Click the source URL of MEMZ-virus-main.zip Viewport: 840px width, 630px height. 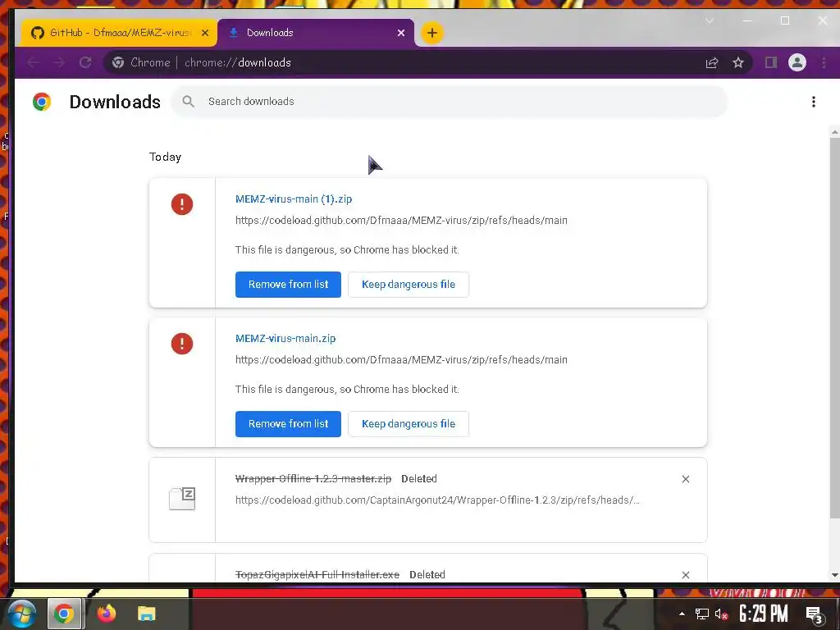pyautogui.click(x=401, y=360)
